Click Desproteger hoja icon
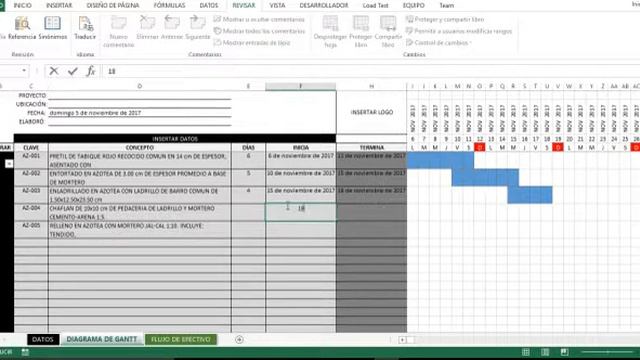Viewport: 640px width, 360px height. click(330, 32)
